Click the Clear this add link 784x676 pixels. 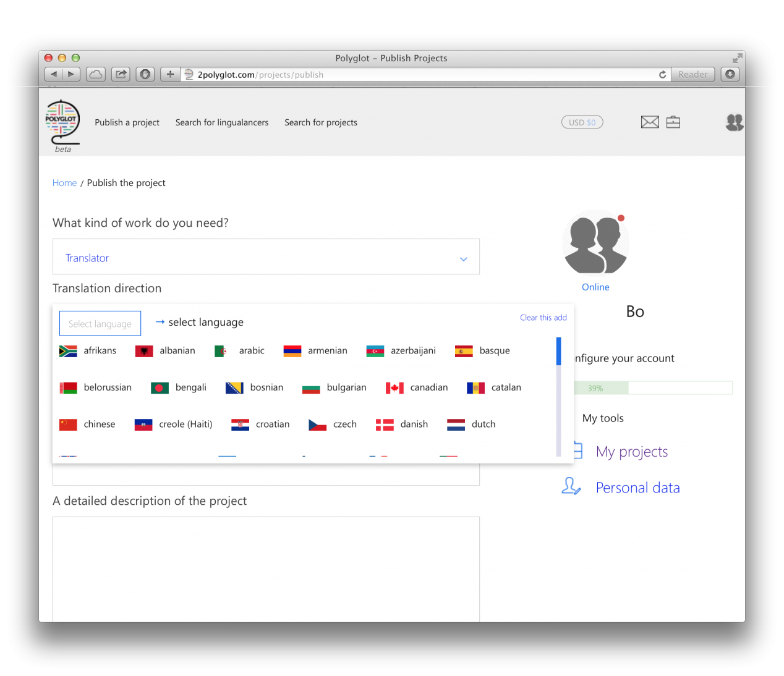click(x=543, y=317)
